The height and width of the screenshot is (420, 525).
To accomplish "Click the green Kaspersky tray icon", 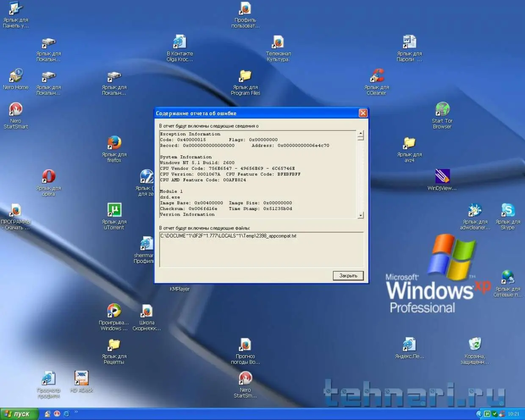I will click(495, 414).
